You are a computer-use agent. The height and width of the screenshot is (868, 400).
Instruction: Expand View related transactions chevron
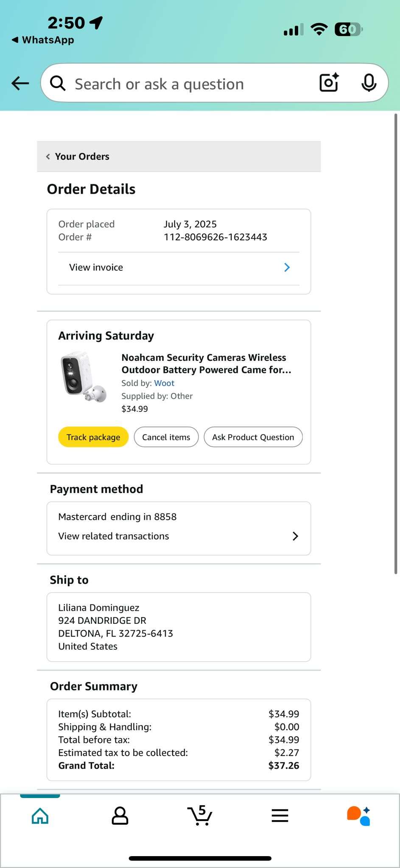[295, 536]
